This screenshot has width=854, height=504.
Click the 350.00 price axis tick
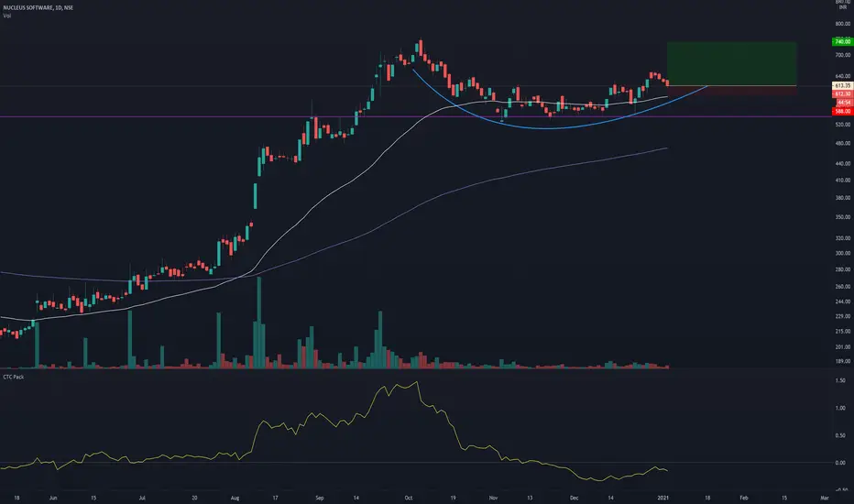point(843,217)
